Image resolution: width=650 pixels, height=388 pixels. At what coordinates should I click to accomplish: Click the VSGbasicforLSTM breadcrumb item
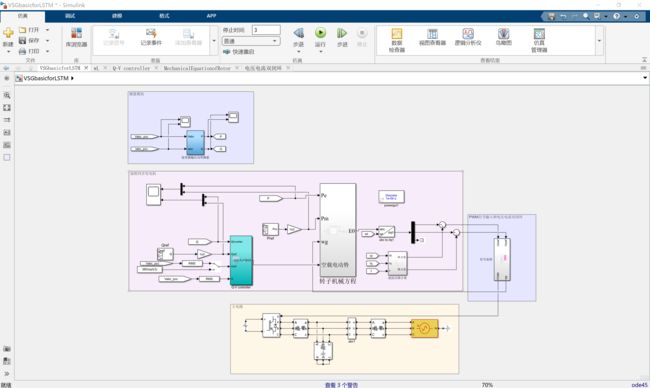46,78
